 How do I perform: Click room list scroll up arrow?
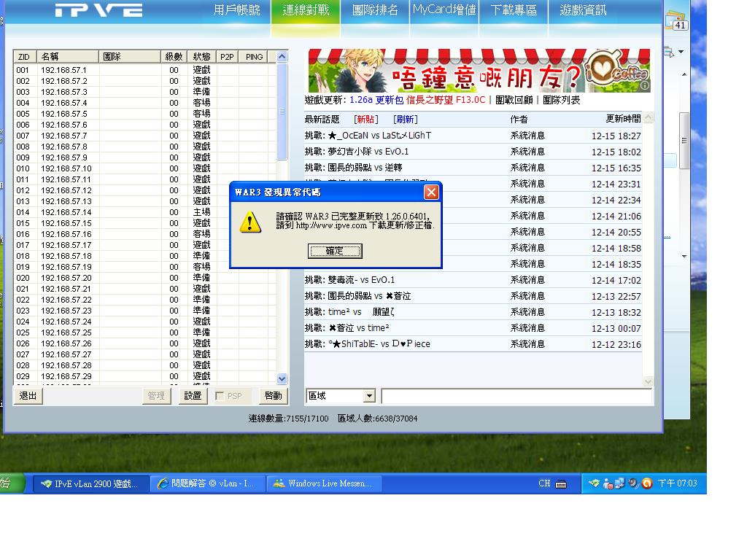(x=282, y=56)
